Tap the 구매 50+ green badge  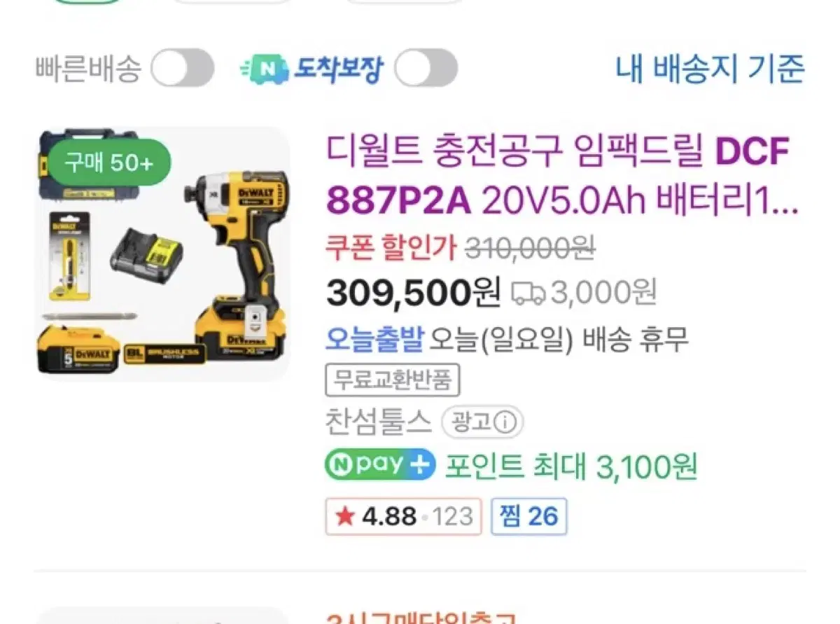point(108,163)
